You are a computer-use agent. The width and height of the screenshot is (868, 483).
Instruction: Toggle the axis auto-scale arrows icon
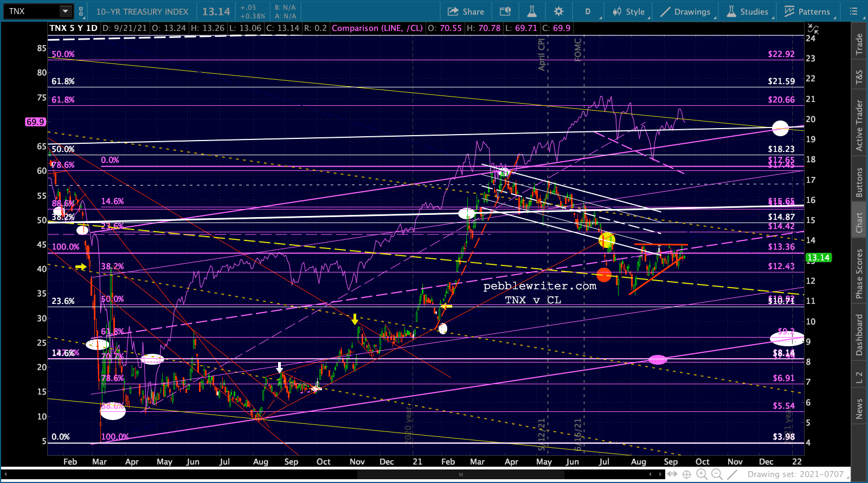point(813,30)
